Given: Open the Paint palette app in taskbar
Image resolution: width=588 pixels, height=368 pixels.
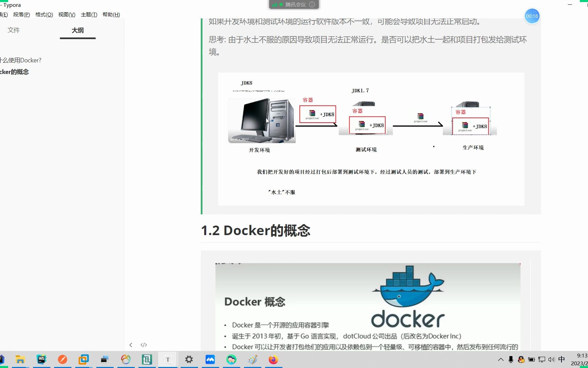Looking at the screenshot, I should 252,359.
